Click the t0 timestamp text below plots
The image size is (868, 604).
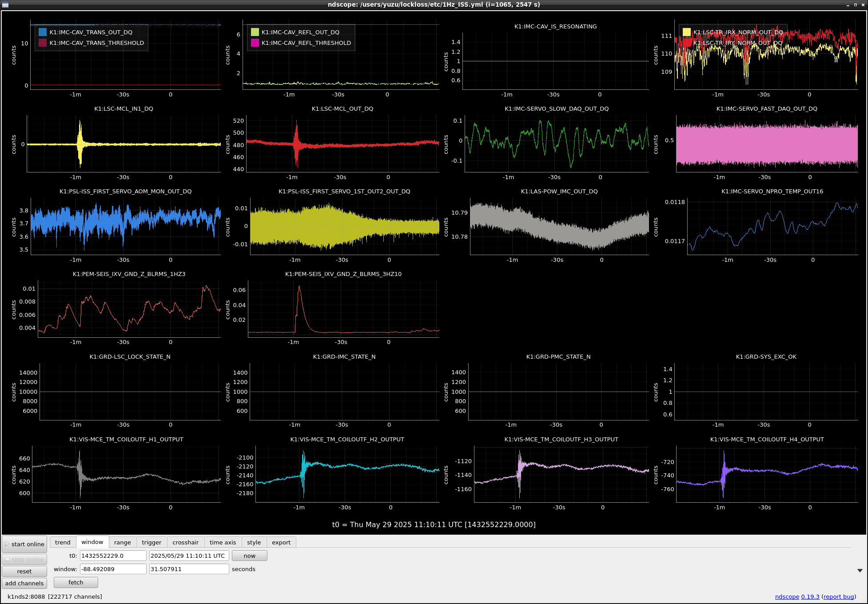click(x=434, y=524)
